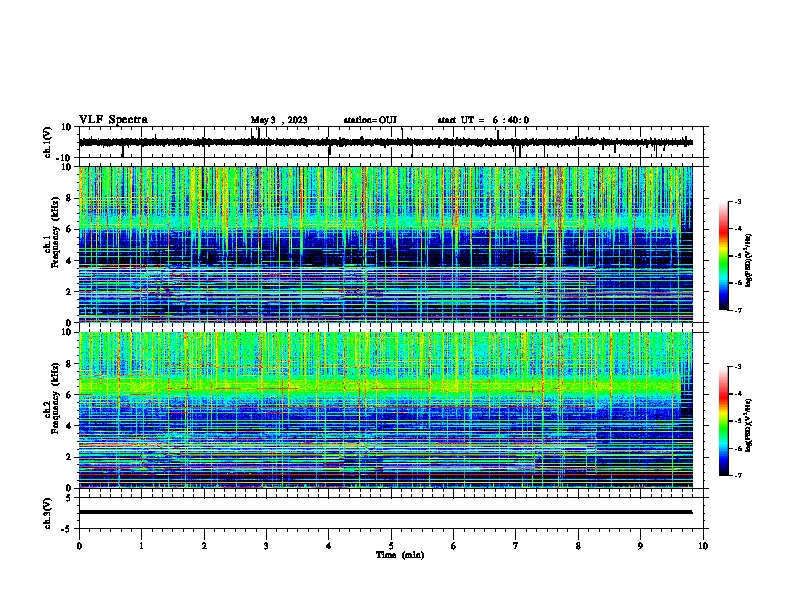Image resolution: width=792 pixels, height=612 pixels.
Task: Click the "Time (min)" x-axis label
Action: coord(400,555)
